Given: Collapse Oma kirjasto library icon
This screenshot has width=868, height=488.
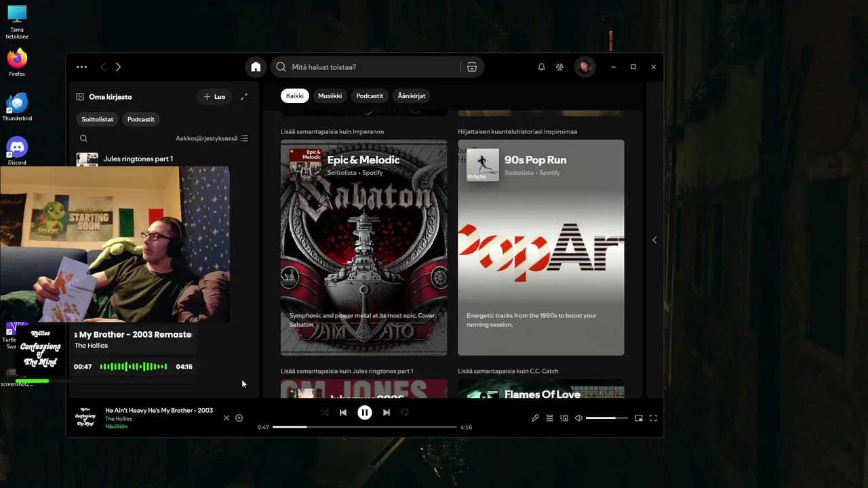Looking at the screenshot, I should click(x=80, y=97).
